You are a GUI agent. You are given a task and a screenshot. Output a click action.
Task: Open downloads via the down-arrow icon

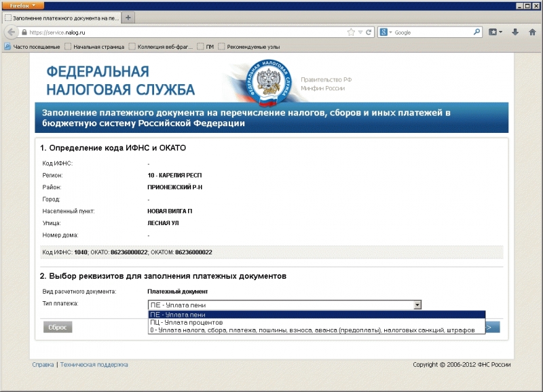(515, 31)
